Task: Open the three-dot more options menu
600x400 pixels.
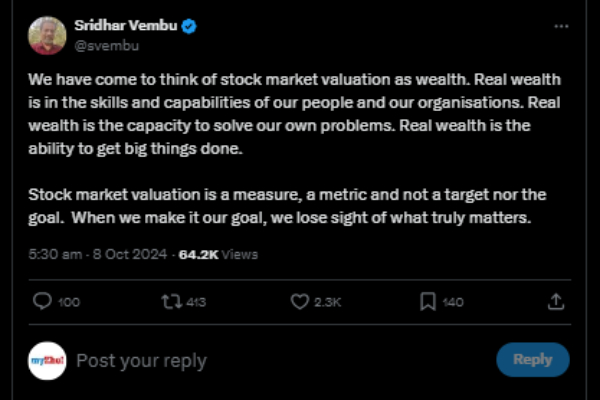Action: coord(561,27)
